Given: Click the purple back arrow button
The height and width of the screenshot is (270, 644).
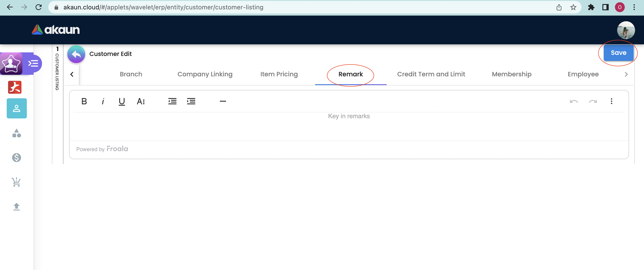Looking at the screenshot, I should (x=76, y=54).
